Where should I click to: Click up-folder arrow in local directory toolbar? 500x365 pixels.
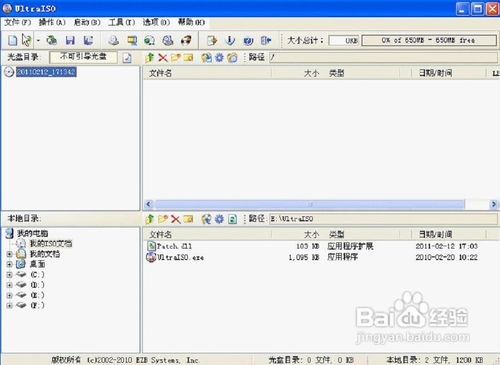tap(150, 219)
